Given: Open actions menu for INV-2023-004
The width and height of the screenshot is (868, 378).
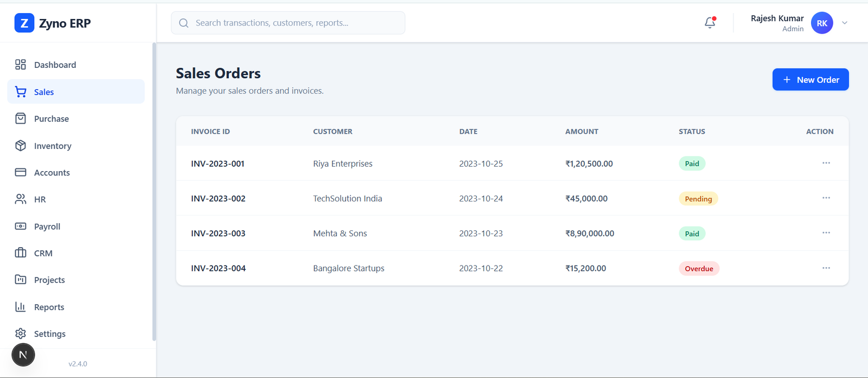Looking at the screenshot, I should 826,268.
